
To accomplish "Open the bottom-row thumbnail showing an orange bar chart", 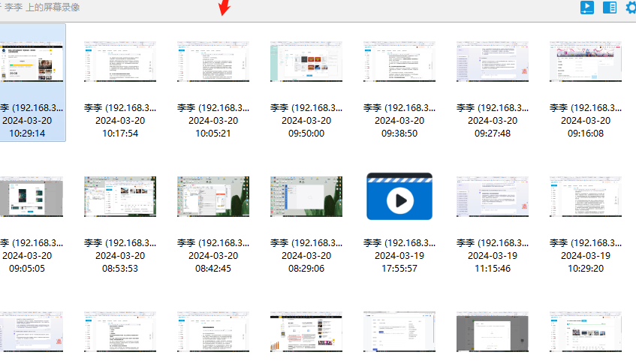I will click(306, 332).
